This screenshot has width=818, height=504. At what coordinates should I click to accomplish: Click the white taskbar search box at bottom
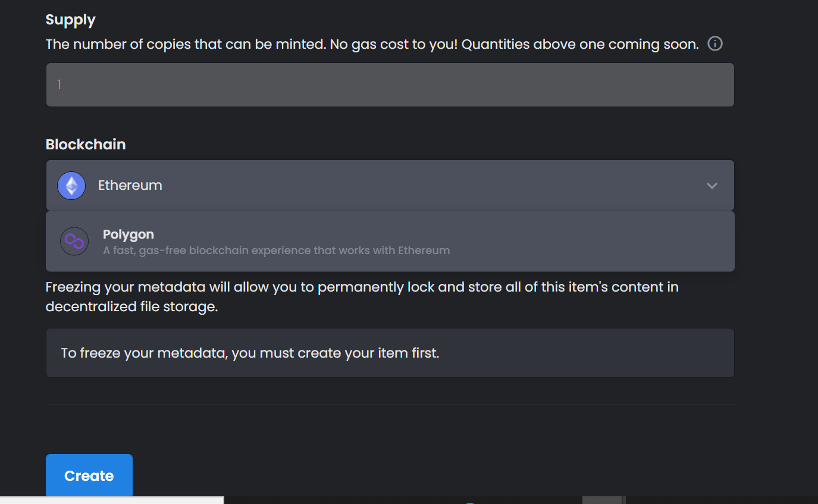tap(112, 500)
